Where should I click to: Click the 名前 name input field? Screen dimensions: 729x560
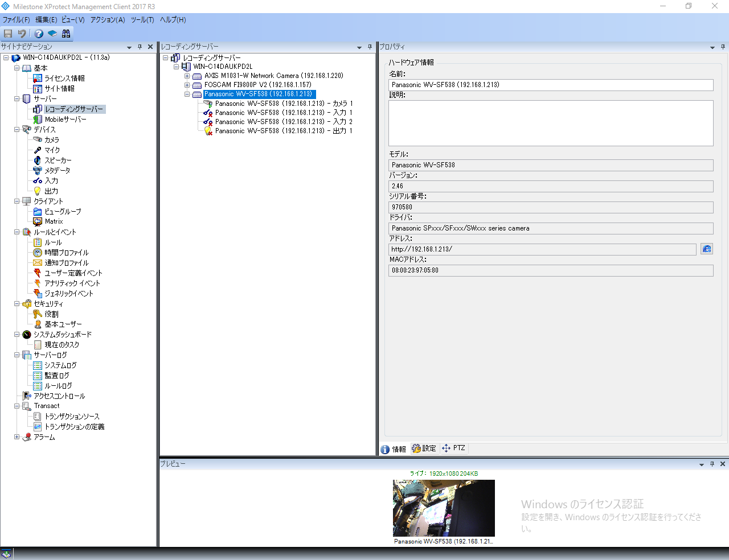[x=551, y=85]
